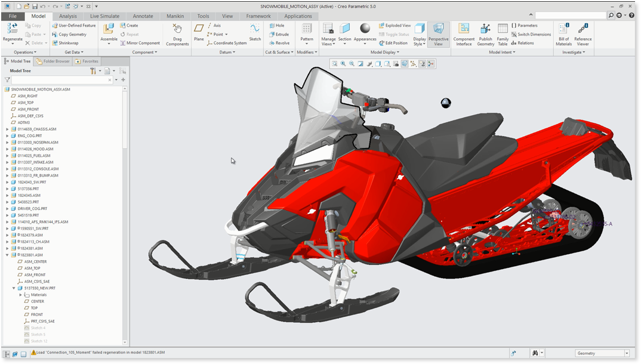Viewport: 641px width, 364px height.
Task: Open the Geometry selection filter dropdown
Action: 627,354
